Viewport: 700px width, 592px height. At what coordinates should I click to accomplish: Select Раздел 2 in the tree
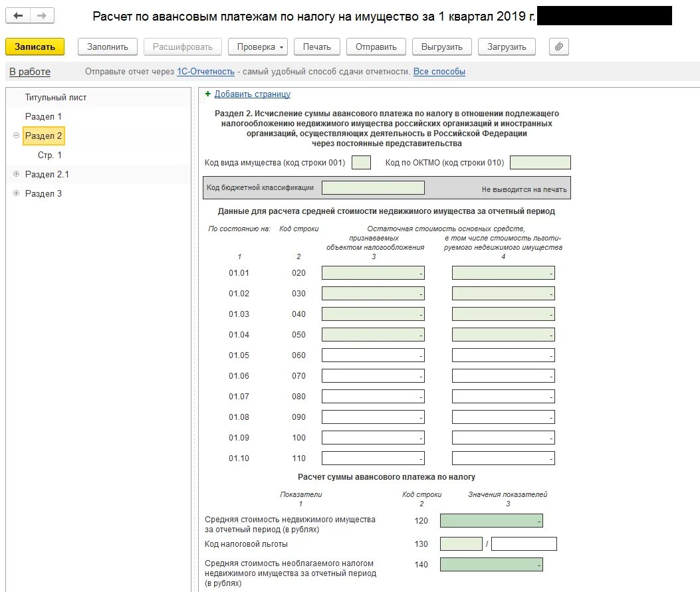(x=44, y=136)
